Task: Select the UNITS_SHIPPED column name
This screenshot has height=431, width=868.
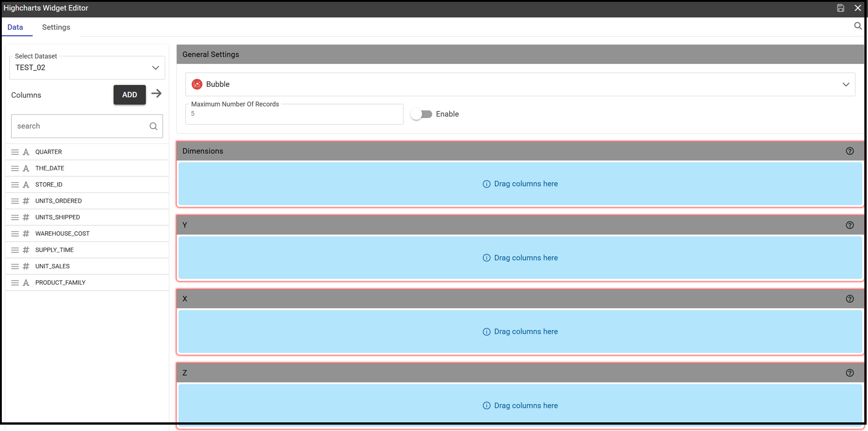Action: [58, 218]
